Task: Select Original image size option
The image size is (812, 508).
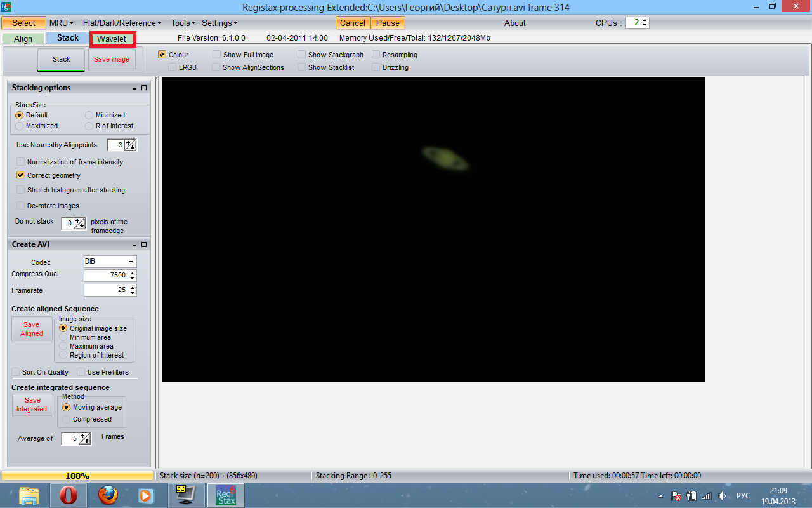Action: pyautogui.click(x=63, y=328)
